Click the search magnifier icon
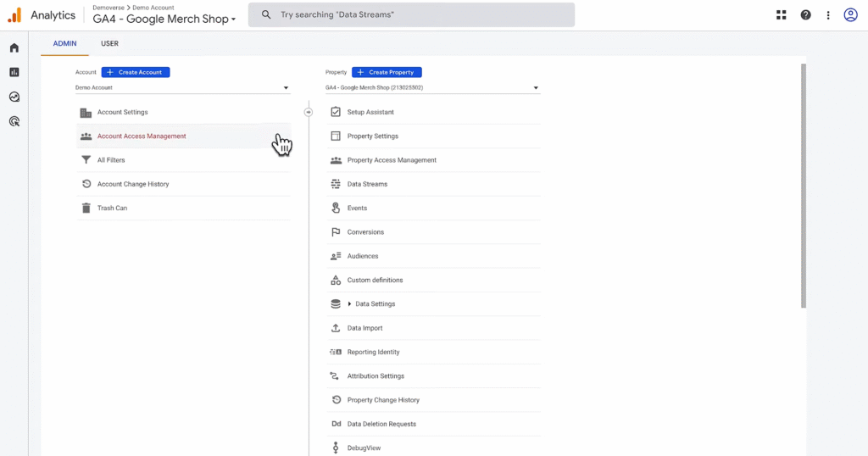The width and height of the screenshot is (868, 456). (266, 14)
